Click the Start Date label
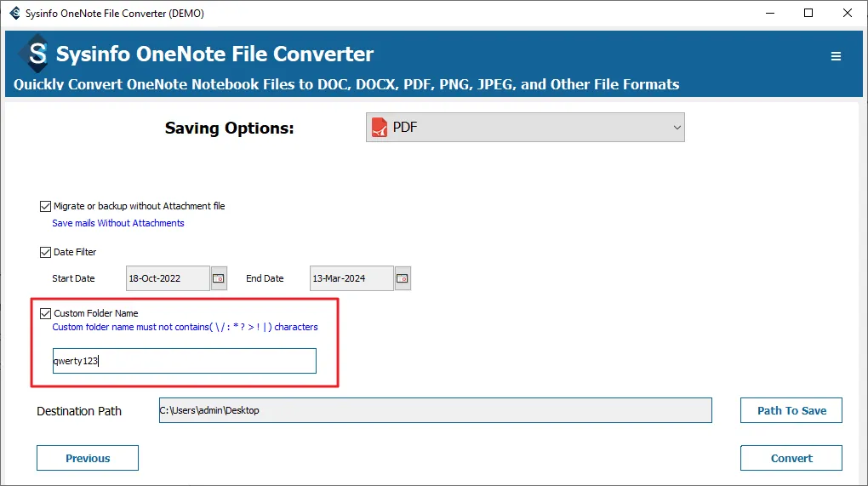The width and height of the screenshot is (868, 486). (x=74, y=278)
